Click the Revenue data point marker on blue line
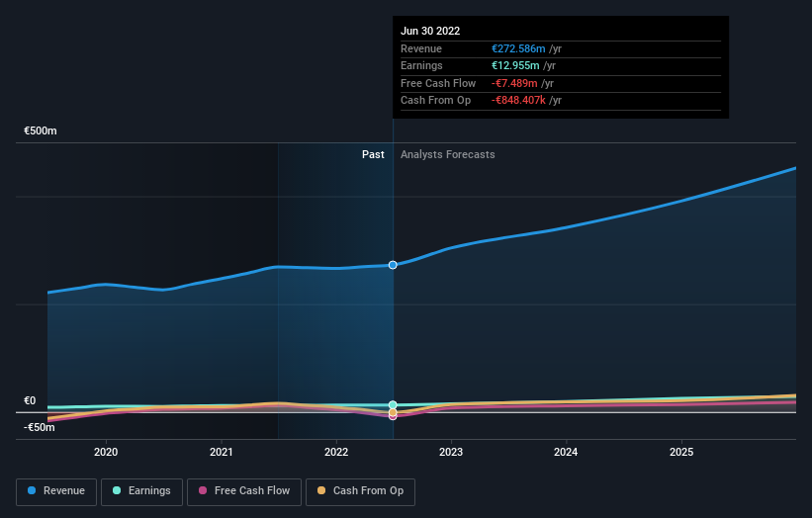This screenshot has width=812, height=518. (x=393, y=265)
